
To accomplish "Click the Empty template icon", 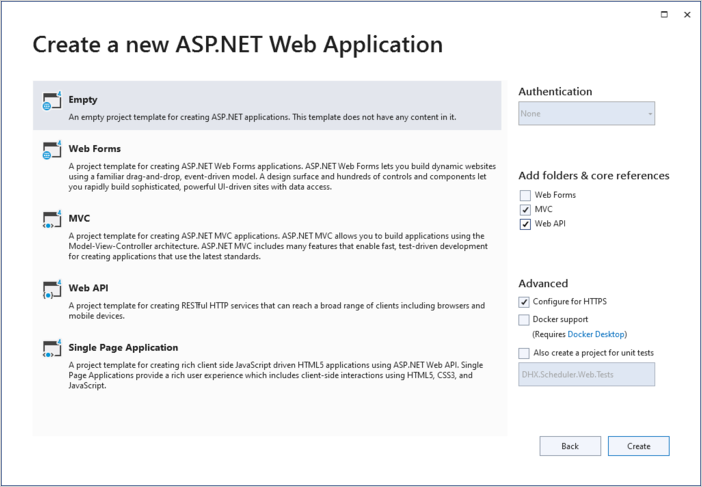I will coord(52,102).
